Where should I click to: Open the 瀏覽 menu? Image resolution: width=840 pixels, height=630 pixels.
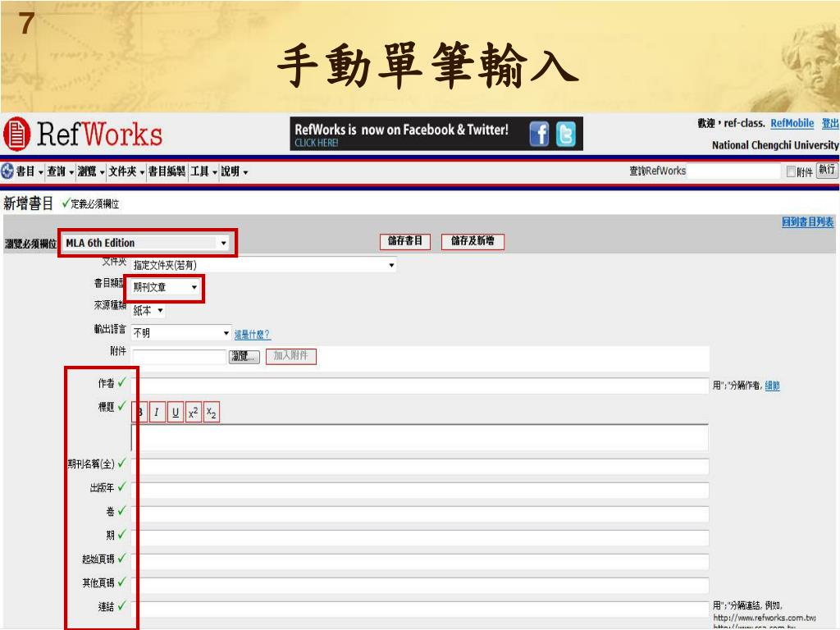click(90, 171)
